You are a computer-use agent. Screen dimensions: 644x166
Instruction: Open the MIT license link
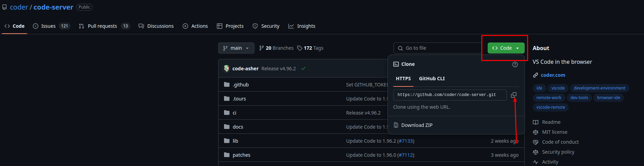(x=554, y=132)
